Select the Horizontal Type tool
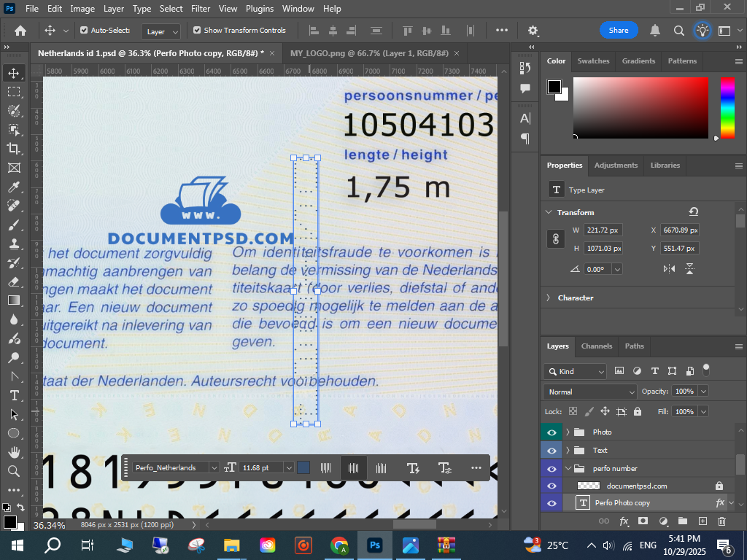This screenshot has width=747, height=560. (14, 395)
